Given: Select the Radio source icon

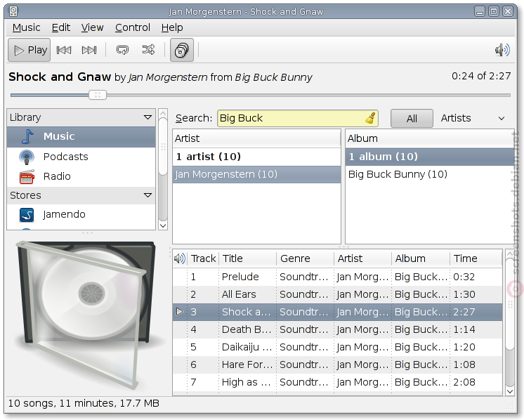Looking at the screenshot, I should 27,177.
